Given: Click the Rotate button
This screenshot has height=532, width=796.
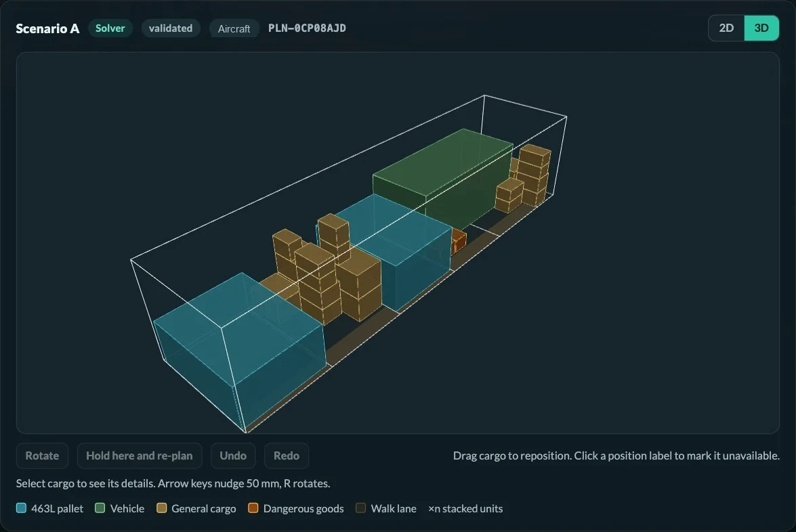Looking at the screenshot, I should [x=42, y=456].
